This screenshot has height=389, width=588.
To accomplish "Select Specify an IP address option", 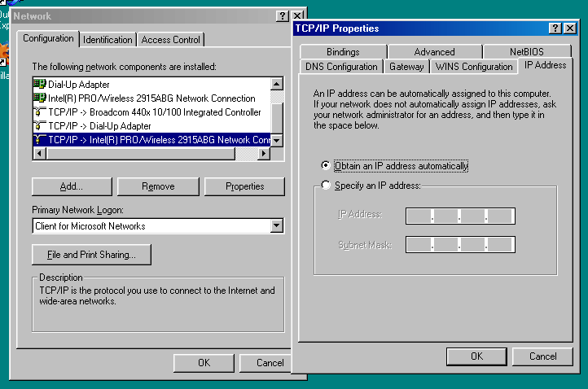I will (326, 186).
